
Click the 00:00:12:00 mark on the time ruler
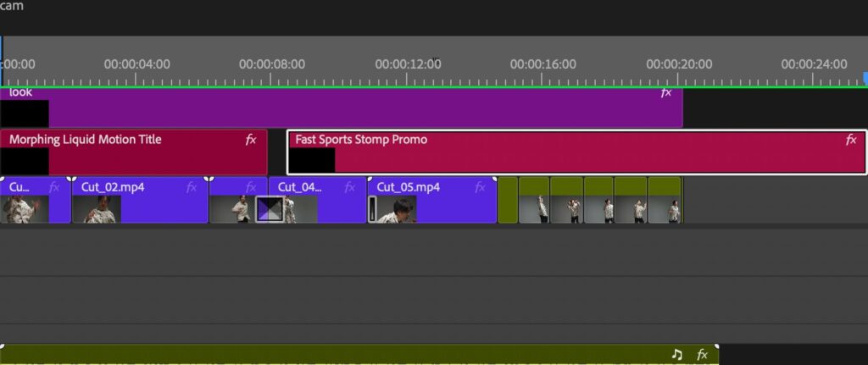(x=408, y=64)
